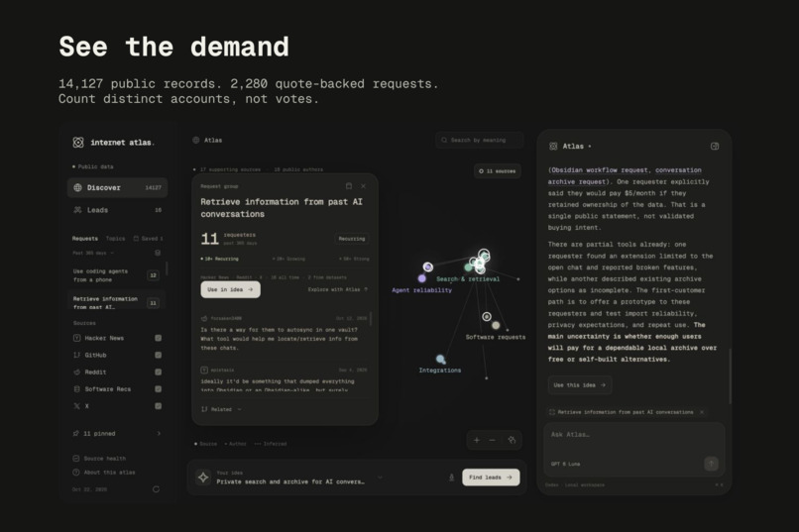The height and width of the screenshot is (532, 799).
Task: Click the pin icon next to 11 pinned
Action: click(76, 434)
